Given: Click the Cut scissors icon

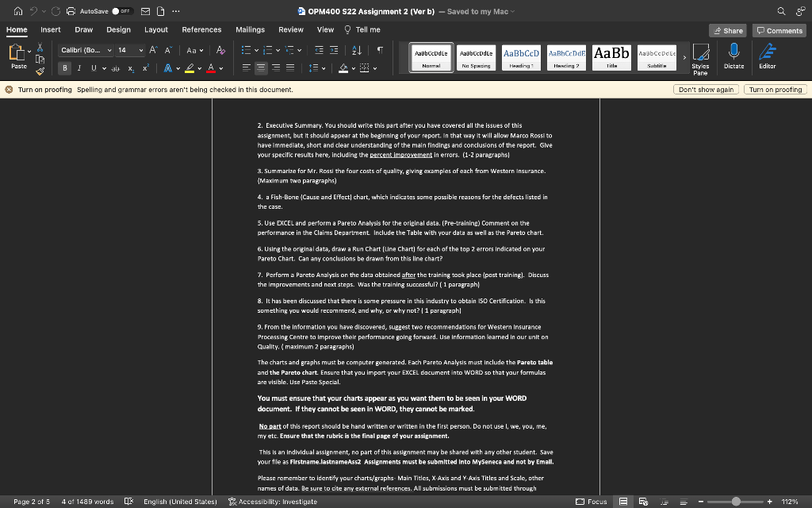Looking at the screenshot, I should tap(40, 48).
